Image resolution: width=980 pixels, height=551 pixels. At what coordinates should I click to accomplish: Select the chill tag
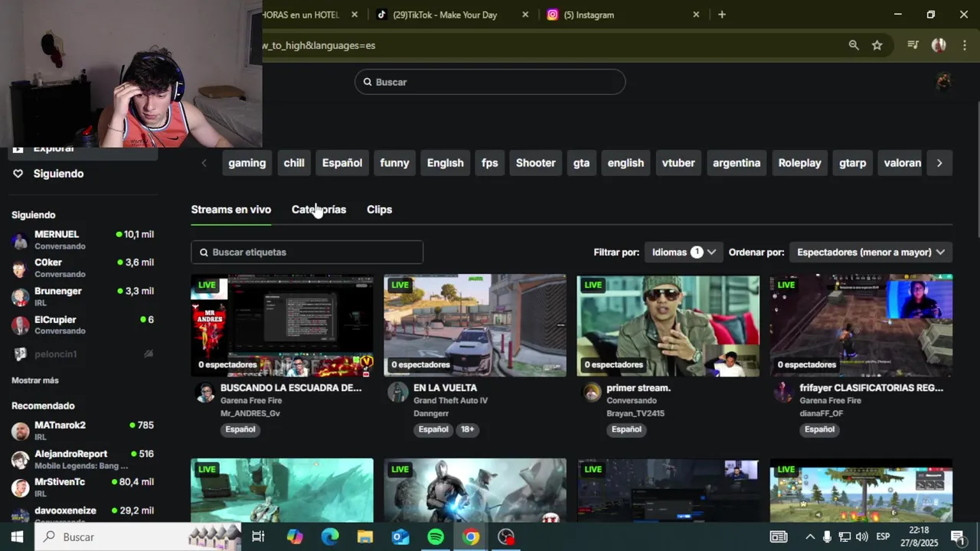pyautogui.click(x=294, y=163)
